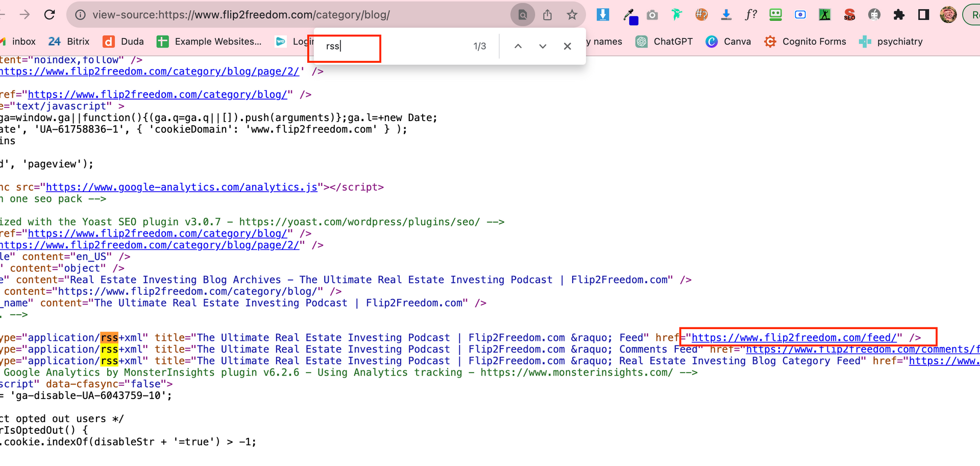This screenshot has height=466, width=980.
Task: Open the red SEO extension
Action: (x=849, y=15)
